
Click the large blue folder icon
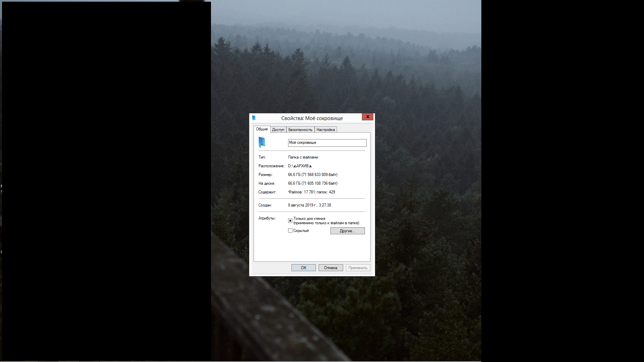pos(262,142)
